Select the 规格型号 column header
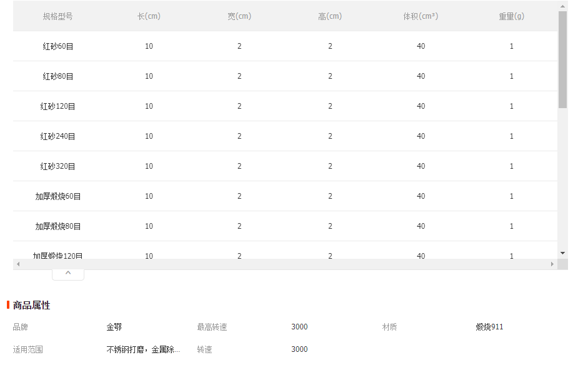This screenshot has width=588, height=370. coord(57,16)
